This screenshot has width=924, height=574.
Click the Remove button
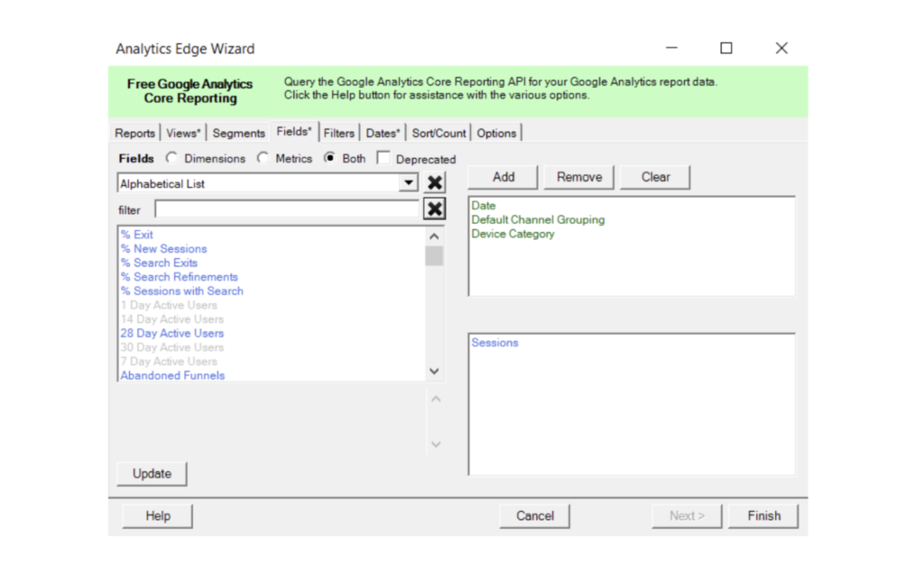(x=578, y=177)
